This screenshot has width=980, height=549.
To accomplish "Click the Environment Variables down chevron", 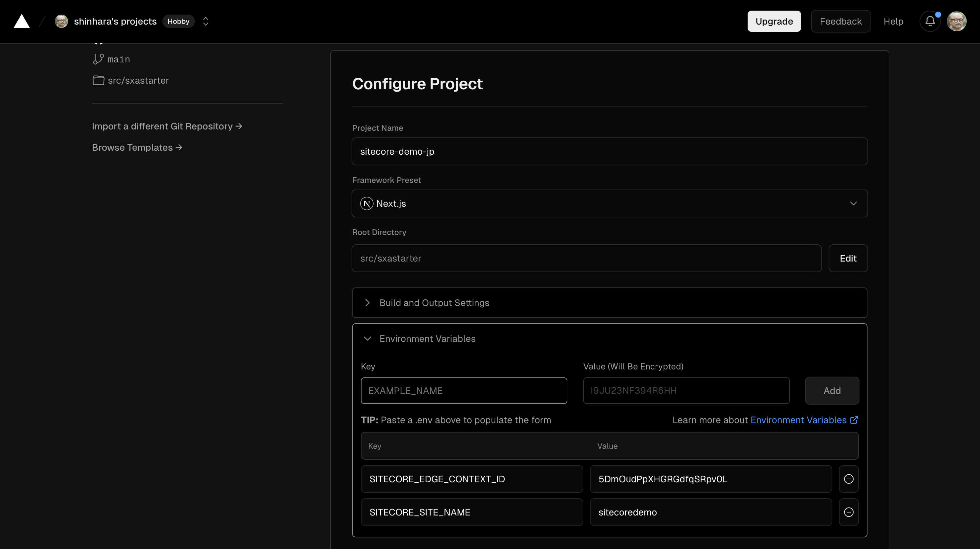I will [367, 339].
